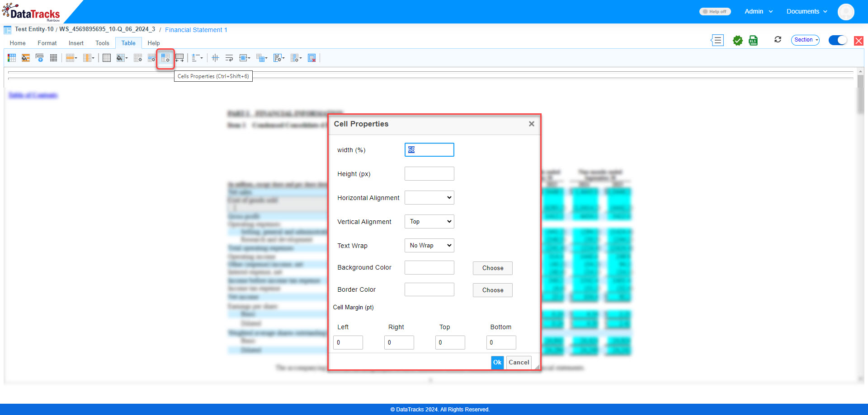Open the column settings gear dropdown
Image resolution: width=868 pixels, height=415 pixels.
pos(296,58)
